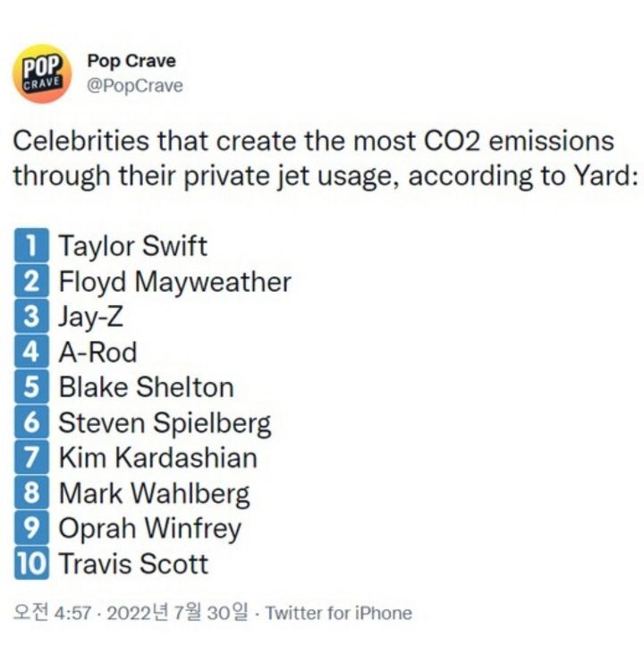Click the Floyd Mayweather list entry

pyautogui.click(x=175, y=281)
